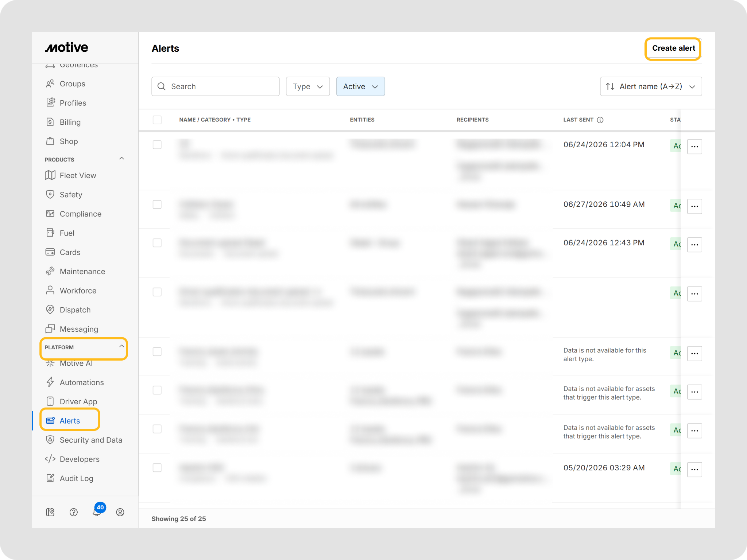Screen dimensions: 747x560
Task: Open the help question mark icon
Action: click(x=74, y=512)
